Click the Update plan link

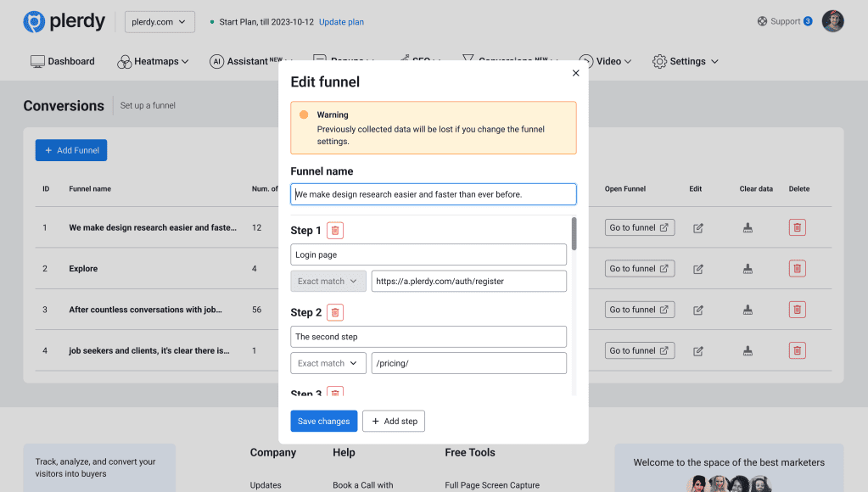click(341, 21)
